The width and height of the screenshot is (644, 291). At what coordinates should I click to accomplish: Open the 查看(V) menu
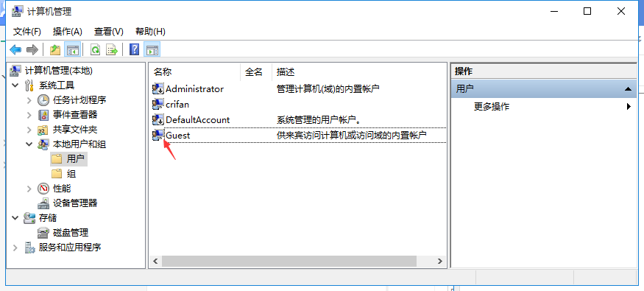click(109, 32)
